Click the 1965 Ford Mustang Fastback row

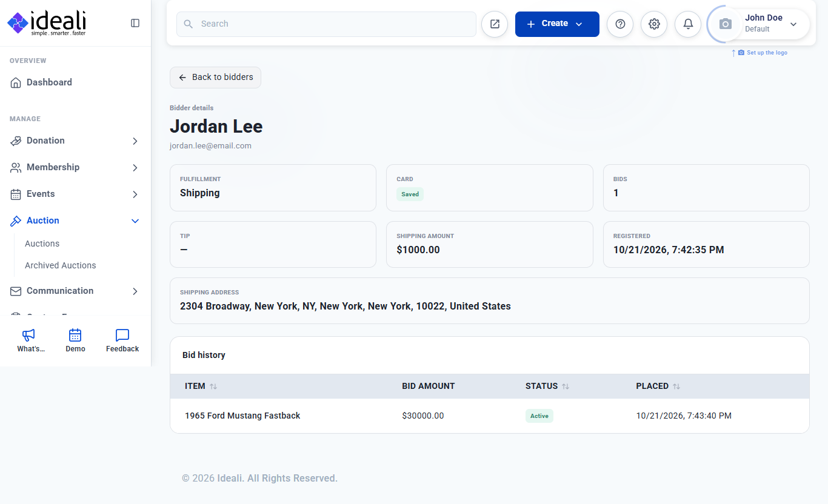(x=489, y=416)
